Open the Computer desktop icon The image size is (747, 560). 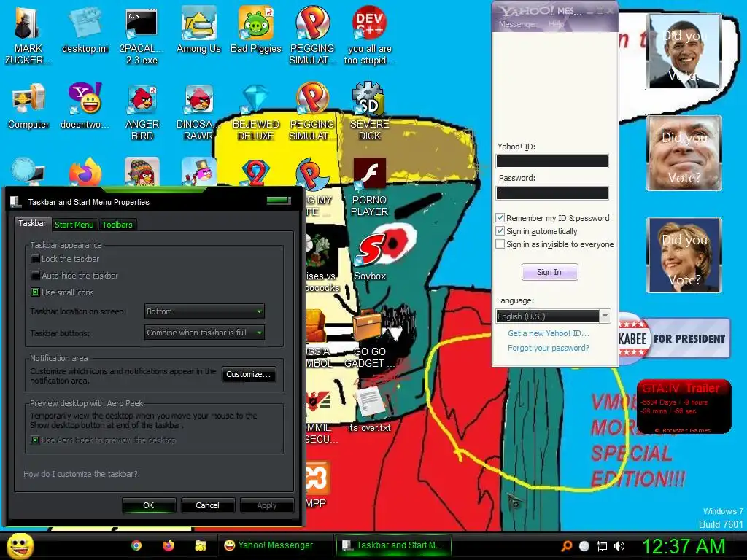28,106
